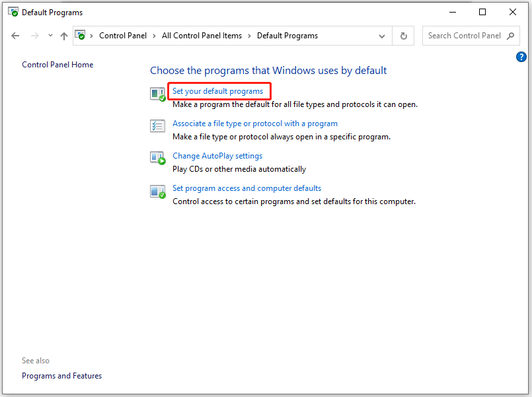This screenshot has width=532, height=397.
Task: Click the AutoPlay settings icon
Action: click(158, 158)
